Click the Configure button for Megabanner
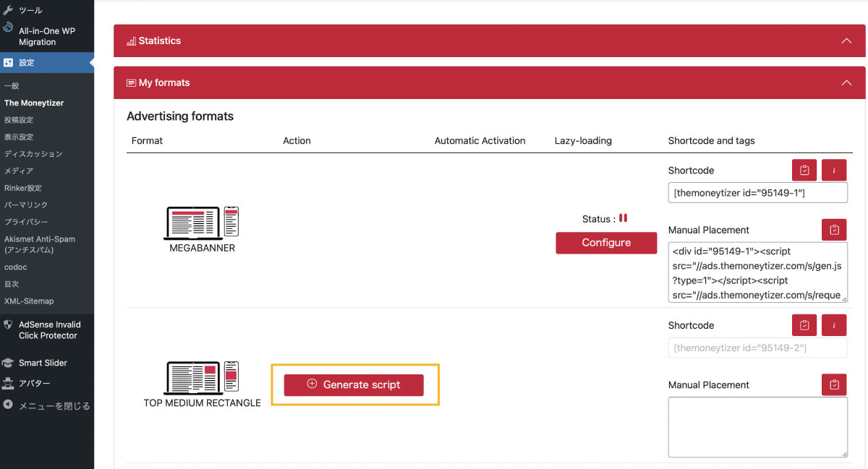Viewport: 868px width, 469px height. pos(606,243)
